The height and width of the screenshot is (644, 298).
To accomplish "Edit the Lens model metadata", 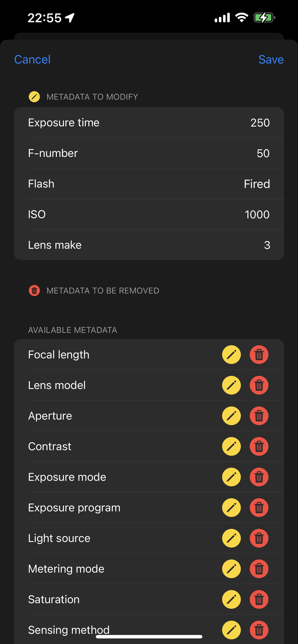I will tap(231, 385).
